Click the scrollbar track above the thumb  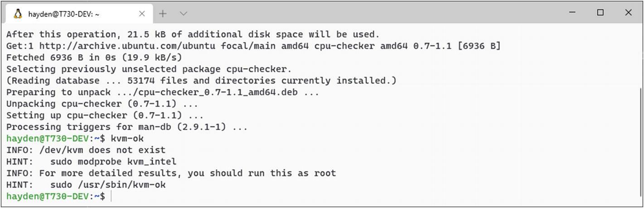coord(640,57)
